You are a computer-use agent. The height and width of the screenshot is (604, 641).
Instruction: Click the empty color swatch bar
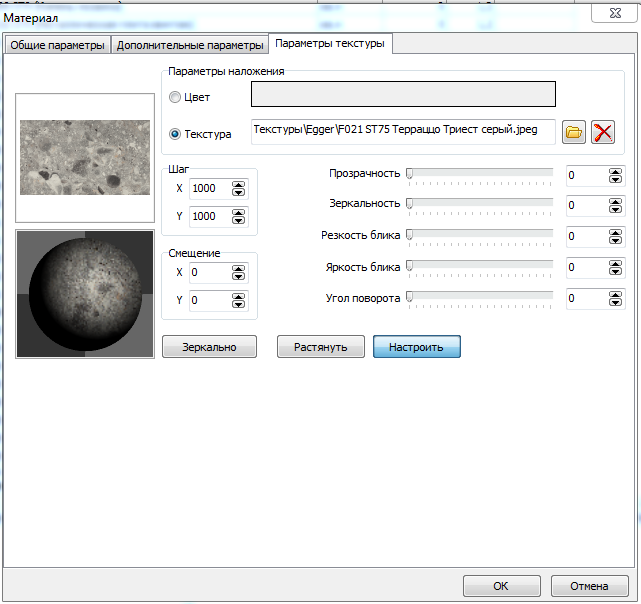coord(403,94)
